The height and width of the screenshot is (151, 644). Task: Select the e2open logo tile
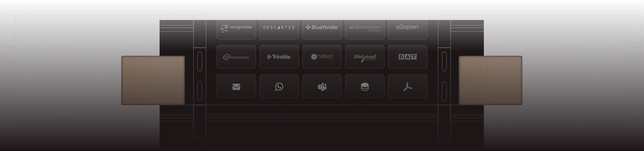(x=408, y=29)
